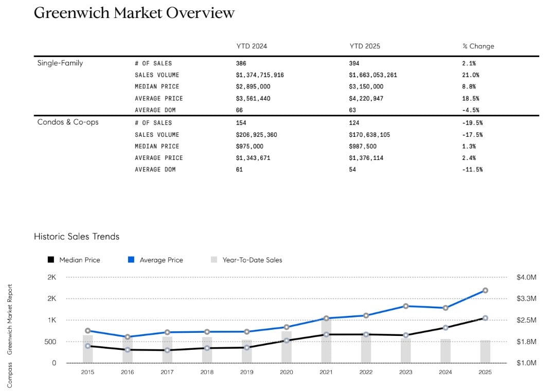Click the Condos & Co-ops section label
Viewport: 550px width, 392px height.
(68, 122)
